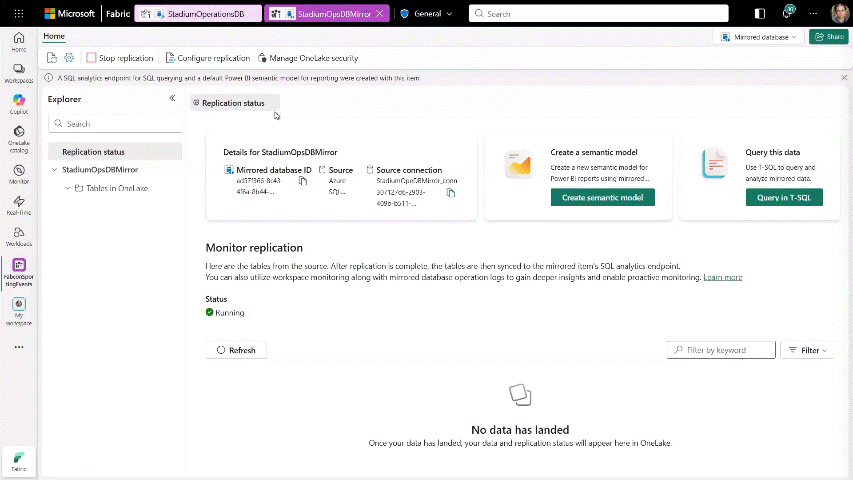The height and width of the screenshot is (480, 853).
Task: Click the first toolbar icon beside settings gear
Action: click(52, 58)
